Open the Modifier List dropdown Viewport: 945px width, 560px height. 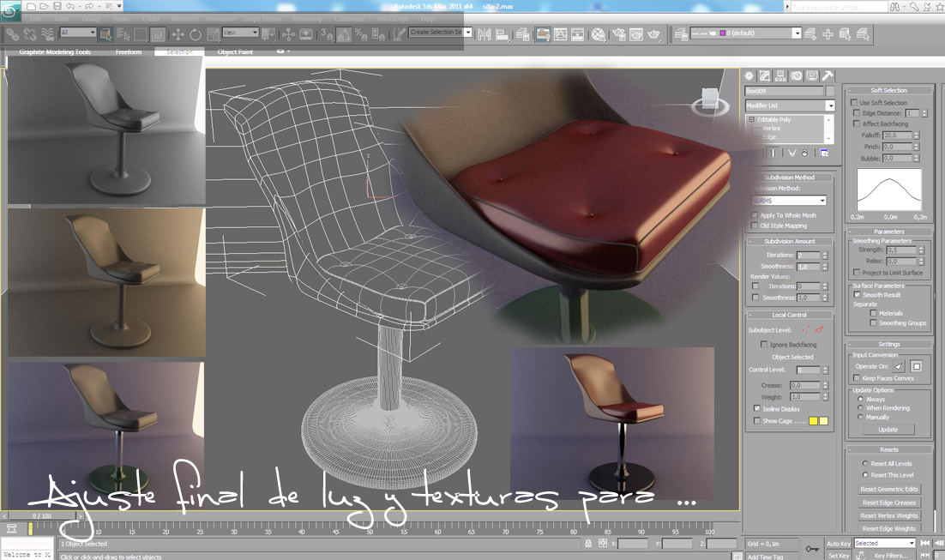tap(790, 105)
